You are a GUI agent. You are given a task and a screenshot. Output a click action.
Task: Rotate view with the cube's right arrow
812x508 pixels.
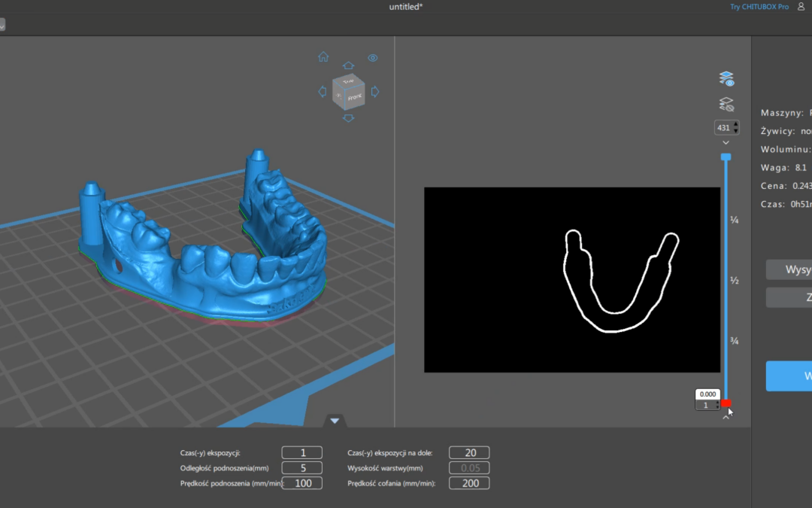pyautogui.click(x=374, y=92)
